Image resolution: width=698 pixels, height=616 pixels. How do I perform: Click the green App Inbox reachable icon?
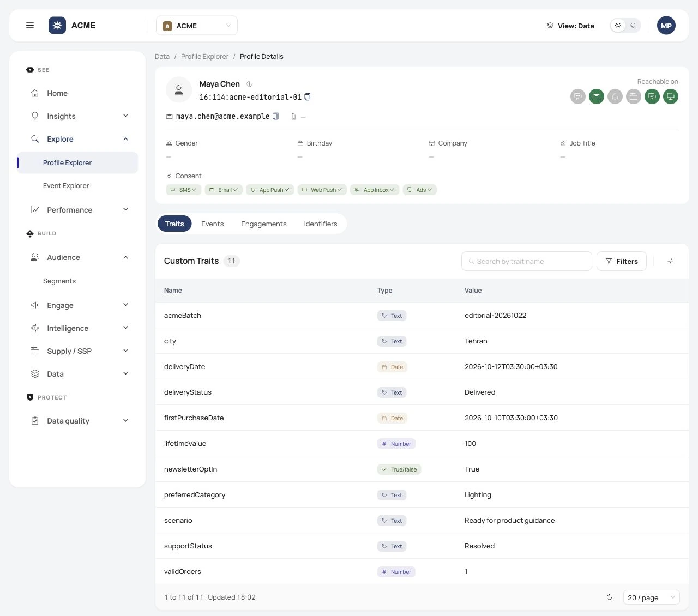[652, 96]
